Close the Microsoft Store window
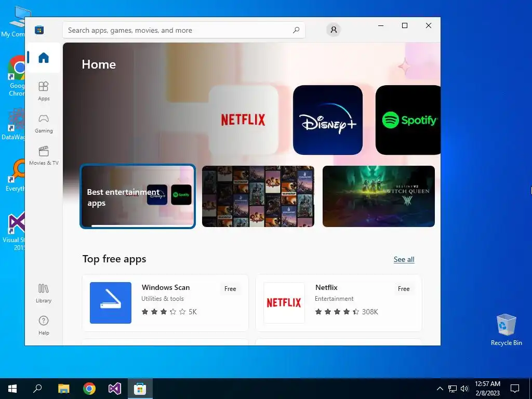This screenshot has width=532, height=399. (429, 26)
